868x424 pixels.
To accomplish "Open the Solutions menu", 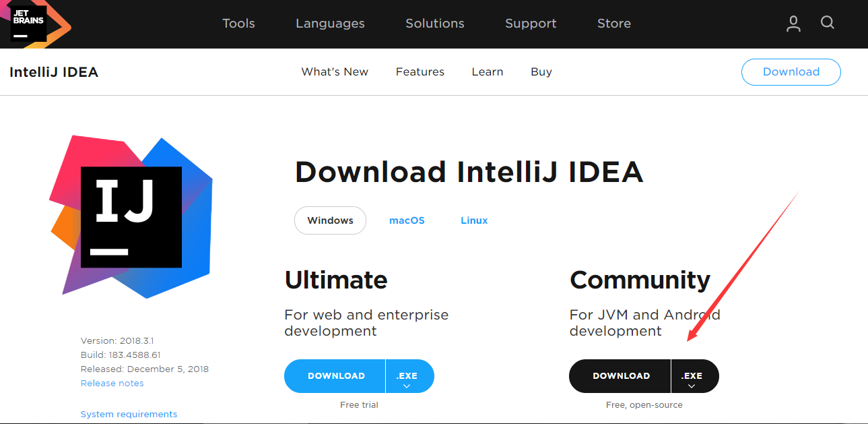I will coord(435,24).
